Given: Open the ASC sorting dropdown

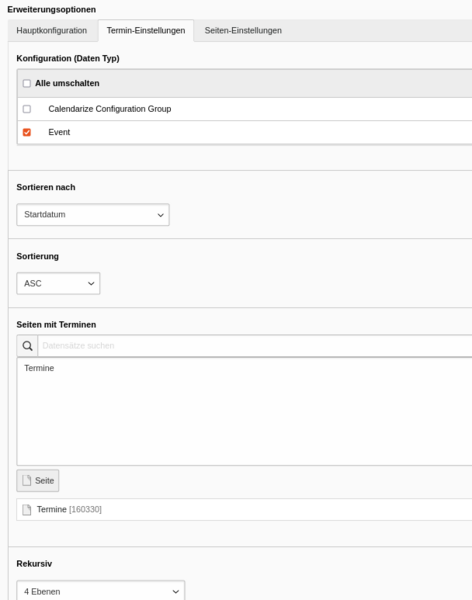Looking at the screenshot, I should (58, 284).
